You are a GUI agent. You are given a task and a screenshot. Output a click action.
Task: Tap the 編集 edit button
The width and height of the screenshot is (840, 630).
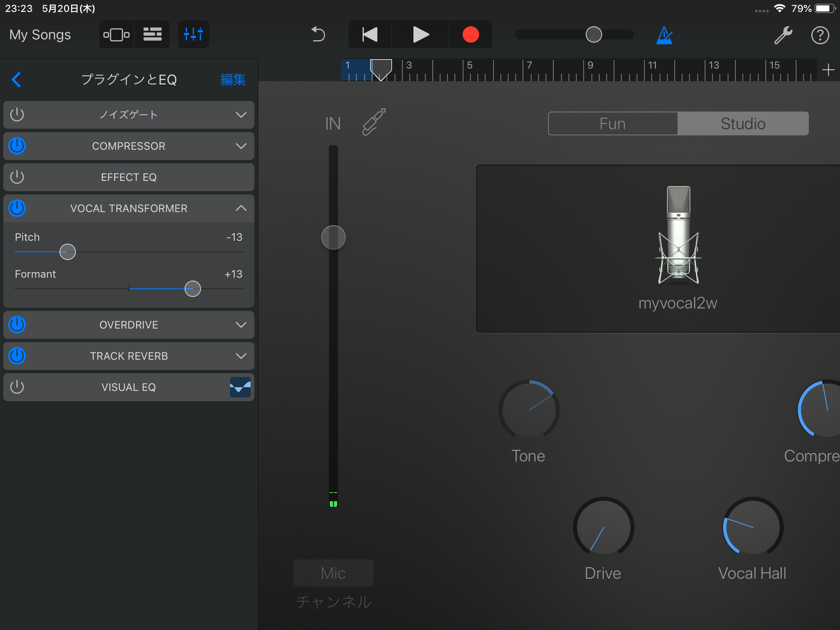click(x=233, y=80)
